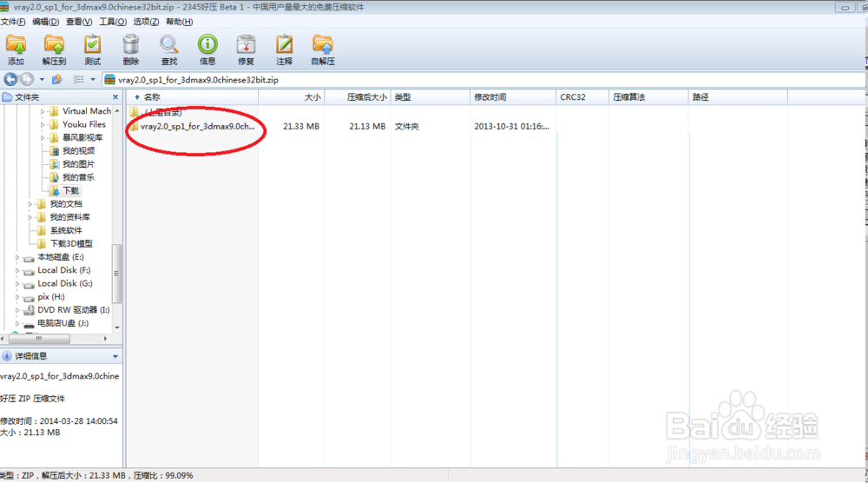Image resolution: width=868 pixels, height=483 pixels.
Task: Expand the 我的资料库 tree node
Action: [x=30, y=218]
